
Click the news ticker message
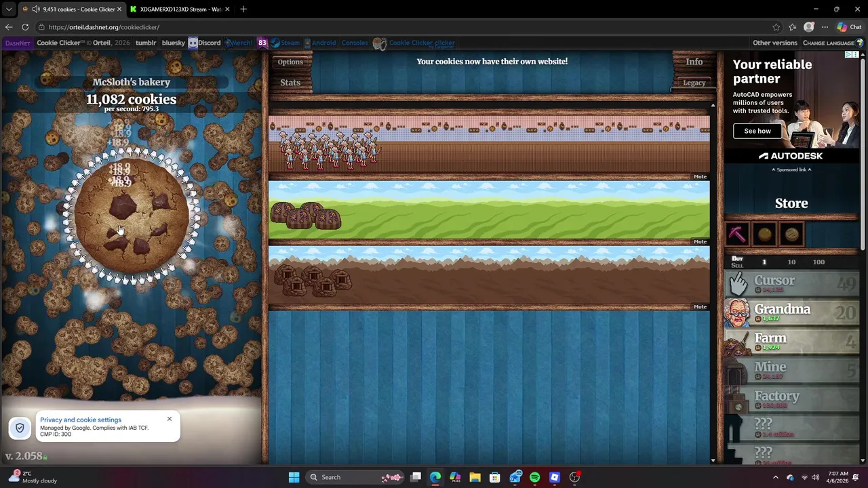[492, 61]
